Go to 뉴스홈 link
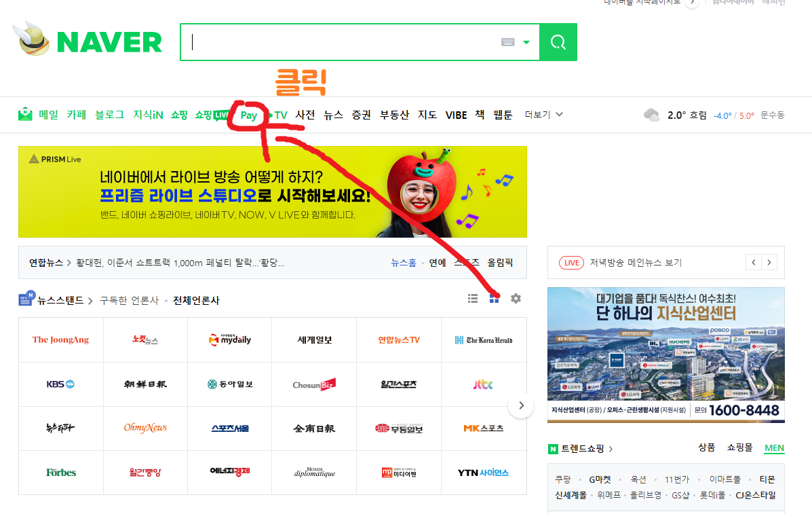The height and width of the screenshot is (514, 812). tap(404, 263)
